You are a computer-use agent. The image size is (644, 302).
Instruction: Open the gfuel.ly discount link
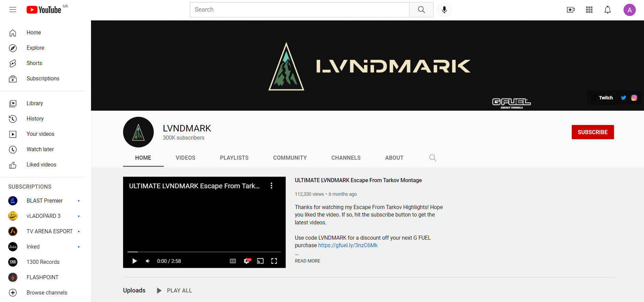pos(348,245)
